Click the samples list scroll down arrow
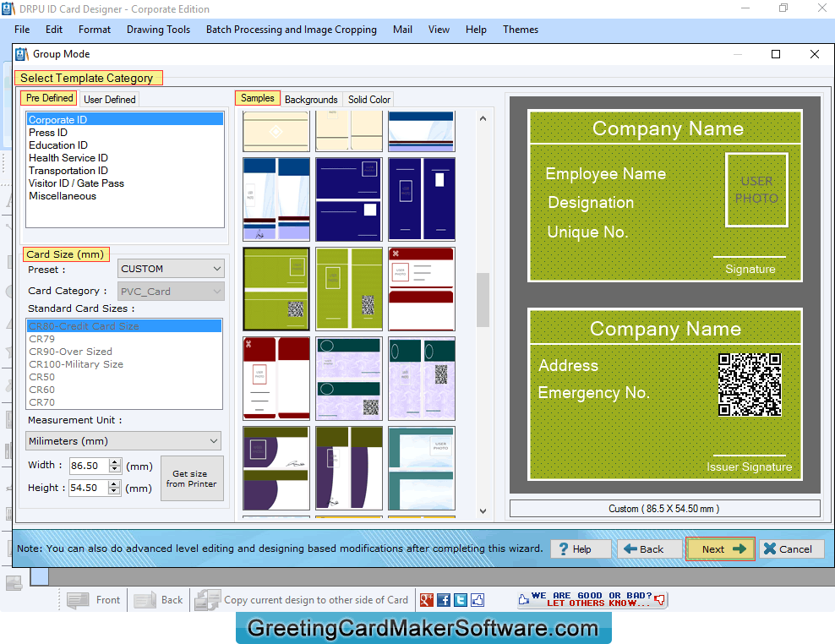The height and width of the screenshot is (644, 835). [483, 510]
